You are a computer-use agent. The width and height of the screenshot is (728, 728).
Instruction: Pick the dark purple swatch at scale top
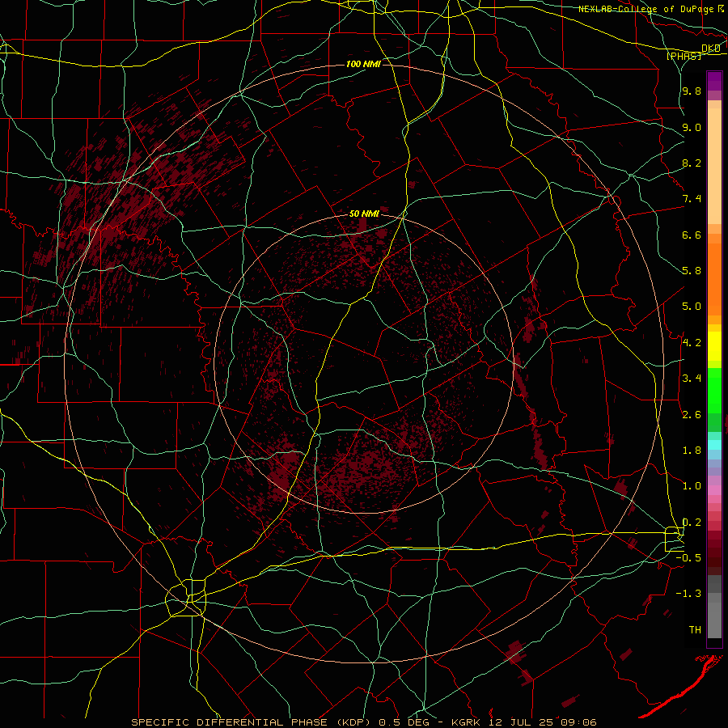[x=714, y=77]
